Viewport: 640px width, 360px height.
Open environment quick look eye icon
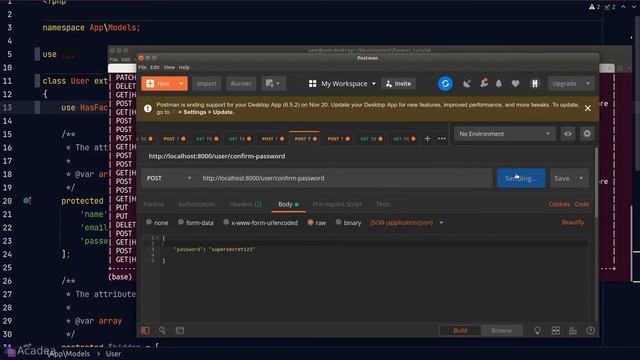pos(568,133)
